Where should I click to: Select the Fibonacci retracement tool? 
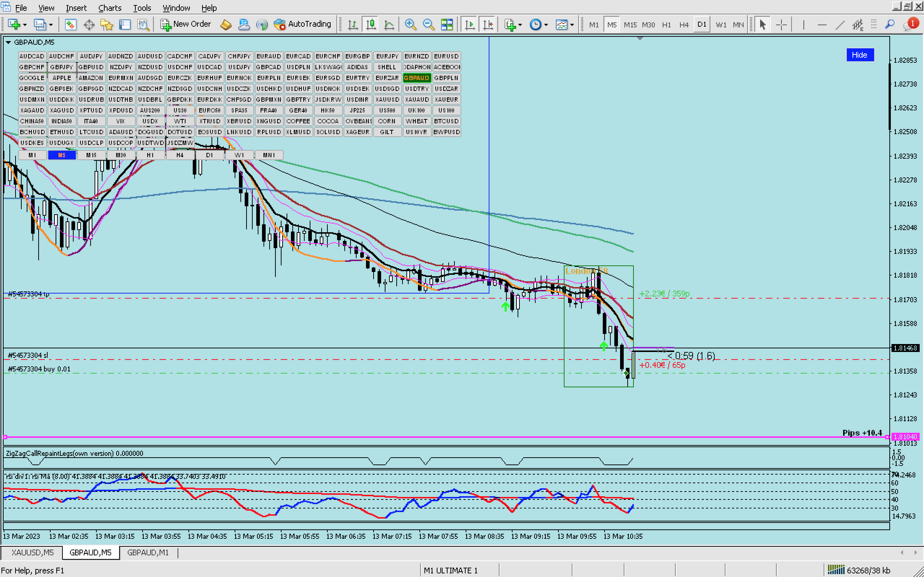(x=873, y=25)
